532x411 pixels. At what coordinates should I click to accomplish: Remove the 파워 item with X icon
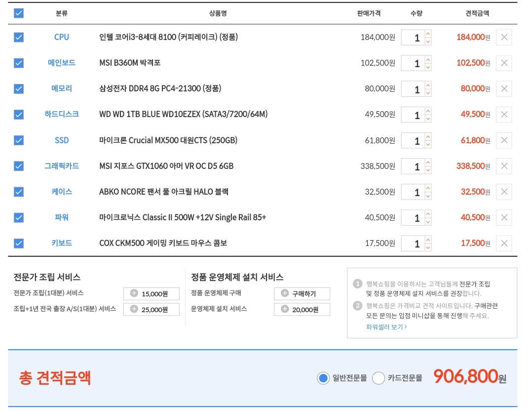[x=504, y=217]
